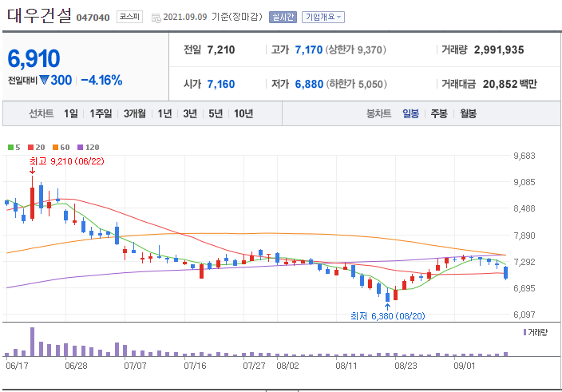Select the 3년 line chart tab
562x392 pixels.
[x=190, y=113]
